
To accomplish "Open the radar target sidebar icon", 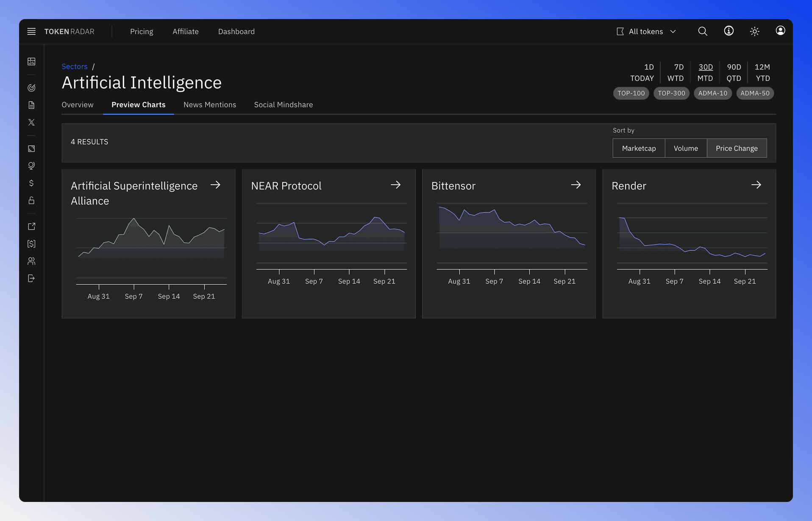I will pos(31,88).
